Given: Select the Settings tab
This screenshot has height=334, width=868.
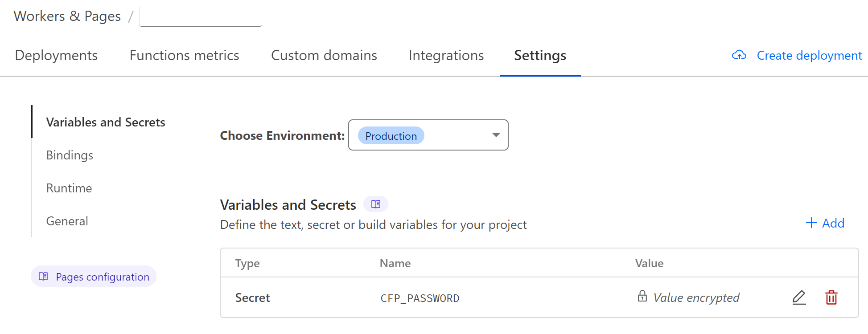Looking at the screenshot, I should tap(540, 55).
